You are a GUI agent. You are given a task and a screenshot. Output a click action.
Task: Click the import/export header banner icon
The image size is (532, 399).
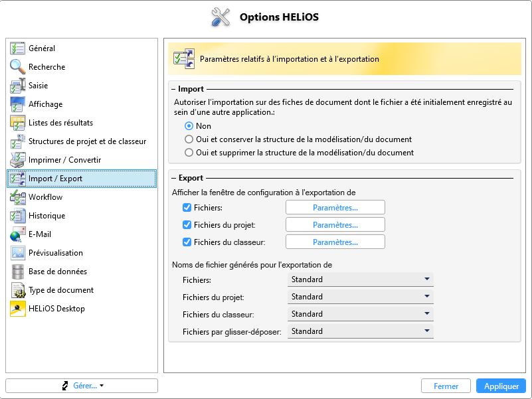(184, 58)
